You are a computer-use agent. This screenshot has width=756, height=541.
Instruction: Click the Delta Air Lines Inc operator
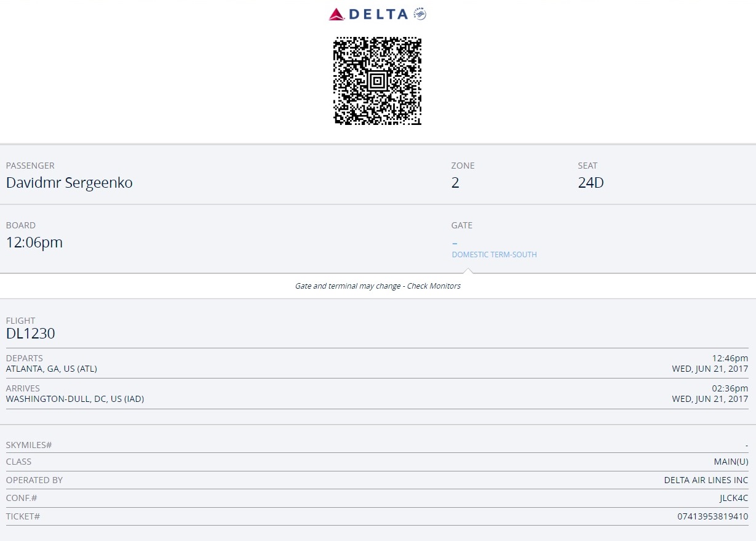click(706, 480)
